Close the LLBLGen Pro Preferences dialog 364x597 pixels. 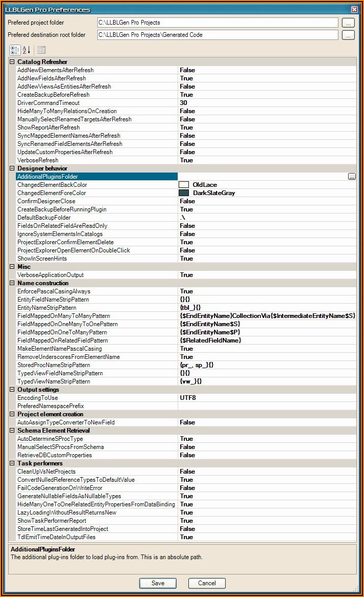coord(354,9)
